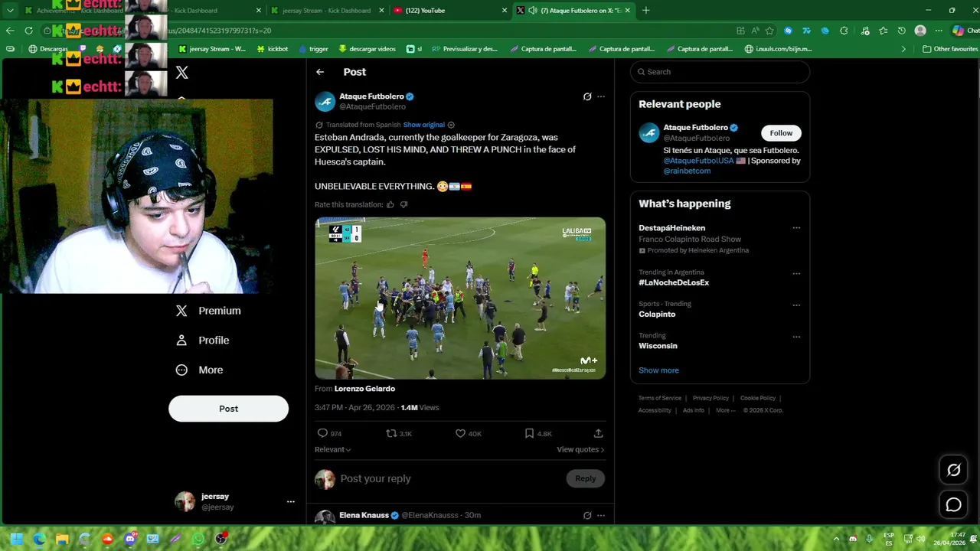
Task: Expand View quotes chevron
Action: 602,450
